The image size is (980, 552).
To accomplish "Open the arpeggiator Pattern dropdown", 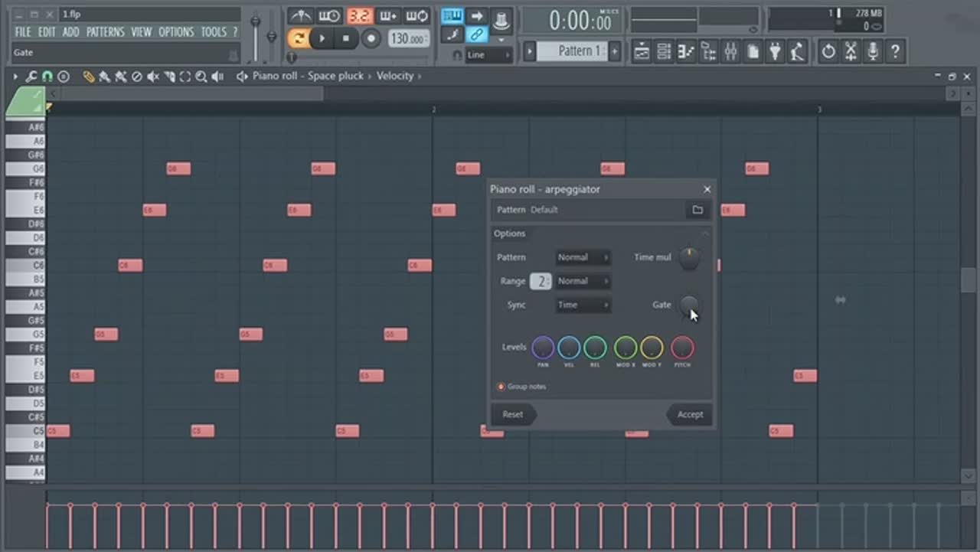I will (x=583, y=257).
